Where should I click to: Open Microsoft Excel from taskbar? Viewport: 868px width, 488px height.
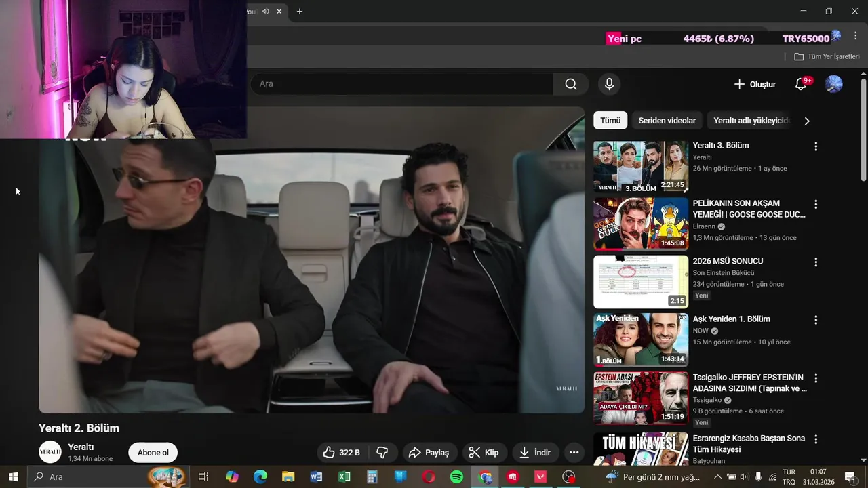pyautogui.click(x=344, y=476)
